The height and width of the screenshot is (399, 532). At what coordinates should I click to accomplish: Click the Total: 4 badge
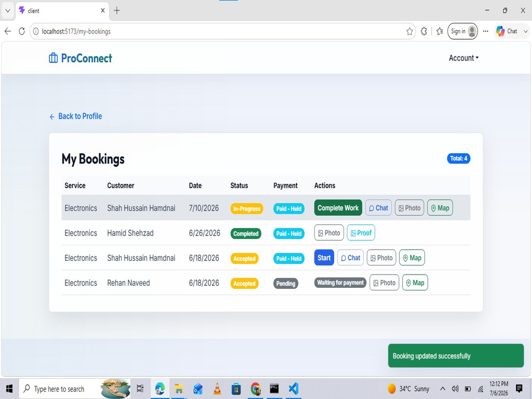point(459,159)
